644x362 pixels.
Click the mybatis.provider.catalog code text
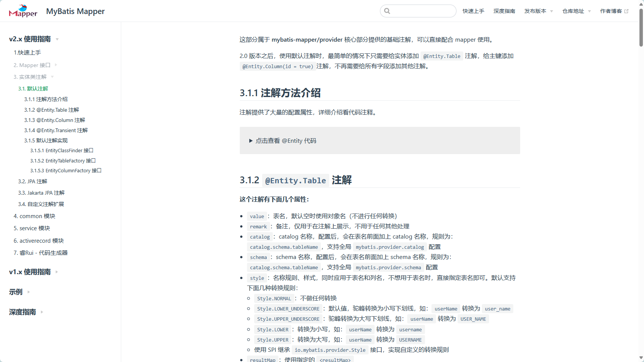[x=390, y=247]
